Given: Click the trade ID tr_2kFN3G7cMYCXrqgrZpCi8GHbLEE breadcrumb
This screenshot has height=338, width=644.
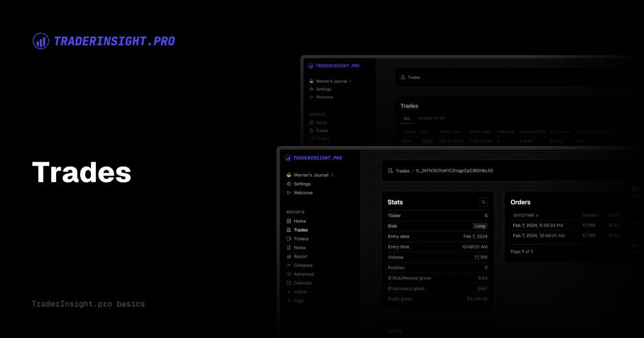Looking at the screenshot, I should click(455, 171).
